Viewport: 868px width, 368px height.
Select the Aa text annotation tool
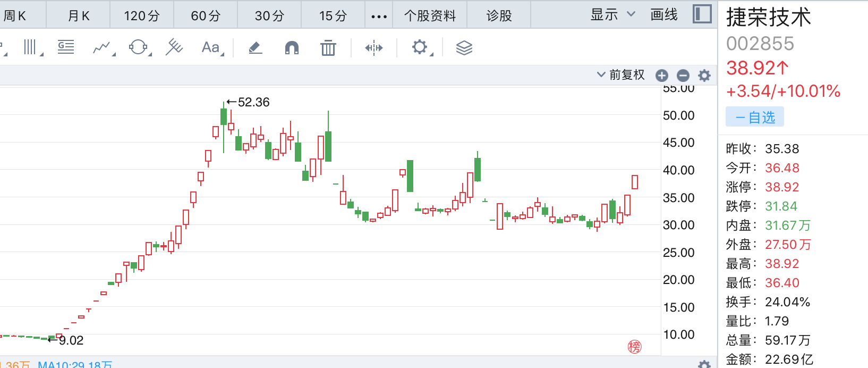point(211,48)
